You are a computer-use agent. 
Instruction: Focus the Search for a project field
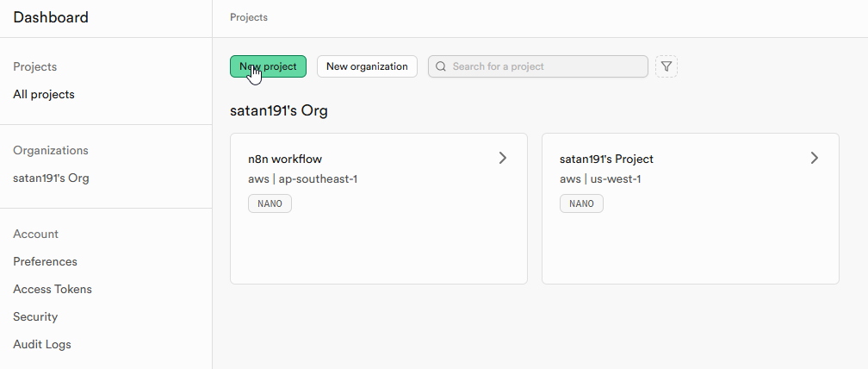538,66
